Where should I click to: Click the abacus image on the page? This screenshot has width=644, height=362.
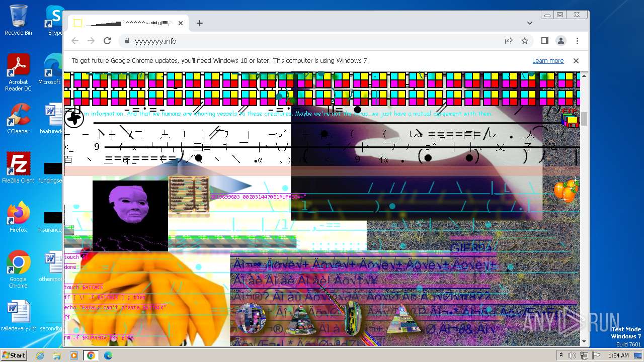click(x=189, y=196)
